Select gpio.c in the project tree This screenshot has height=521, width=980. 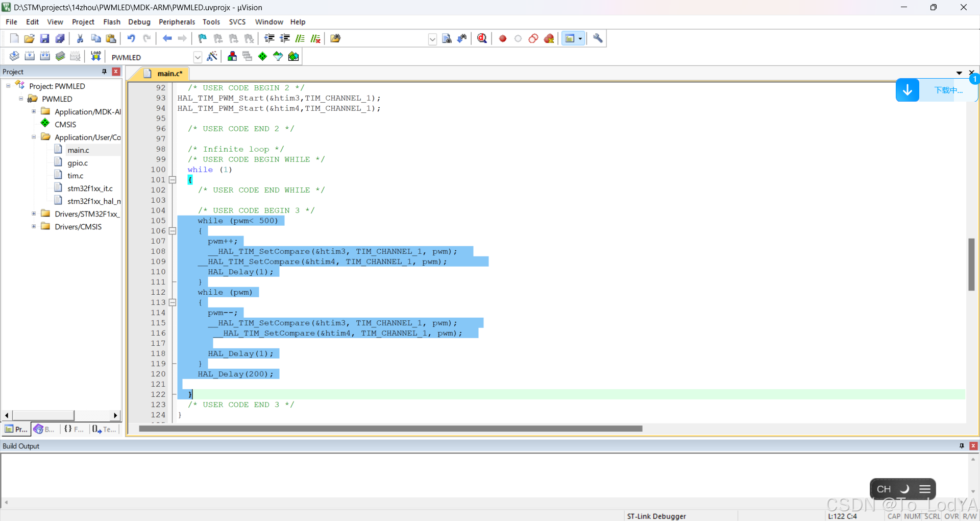click(78, 163)
